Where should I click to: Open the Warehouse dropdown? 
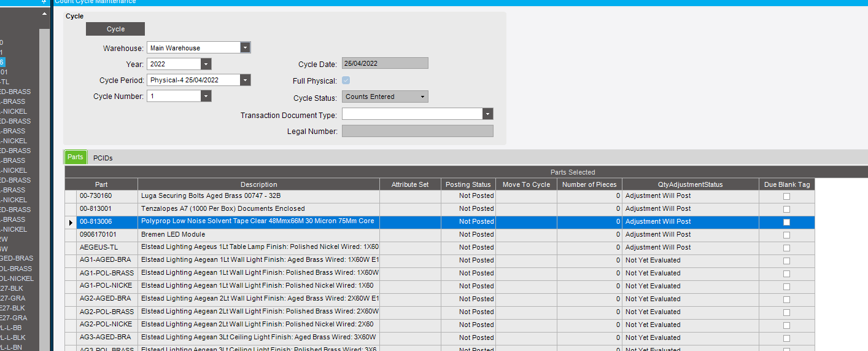pos(246,47)
